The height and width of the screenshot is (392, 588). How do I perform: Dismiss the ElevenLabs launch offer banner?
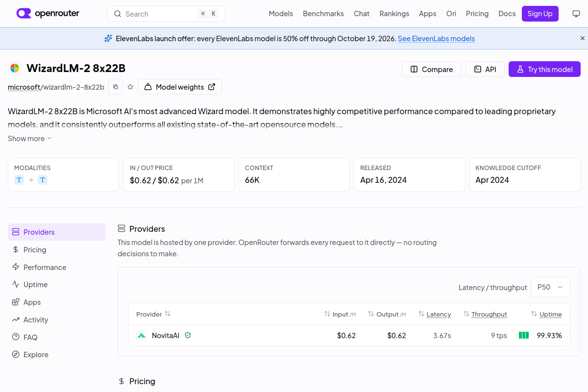pyautogui.click(x=583, y=38)
